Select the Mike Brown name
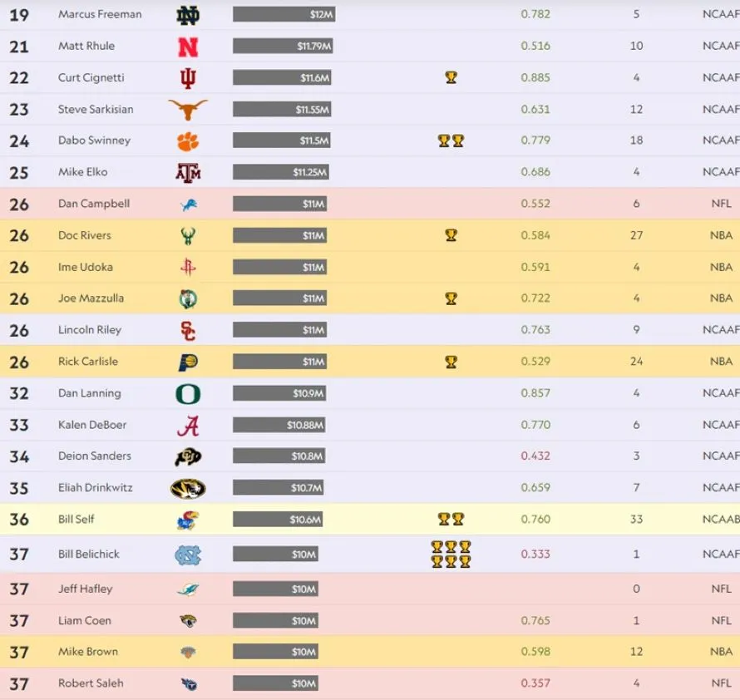The image size is (740, 700). point(88,652)
